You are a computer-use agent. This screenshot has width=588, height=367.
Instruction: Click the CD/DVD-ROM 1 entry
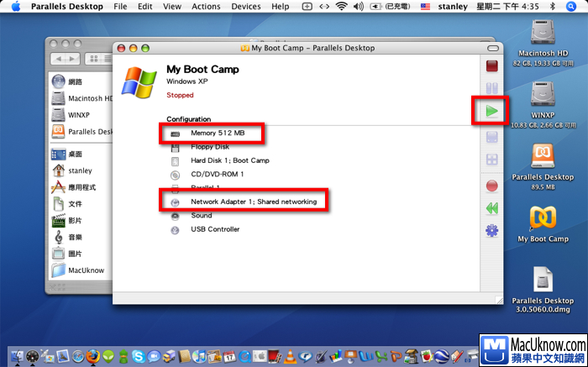click(x=217, y=174)
